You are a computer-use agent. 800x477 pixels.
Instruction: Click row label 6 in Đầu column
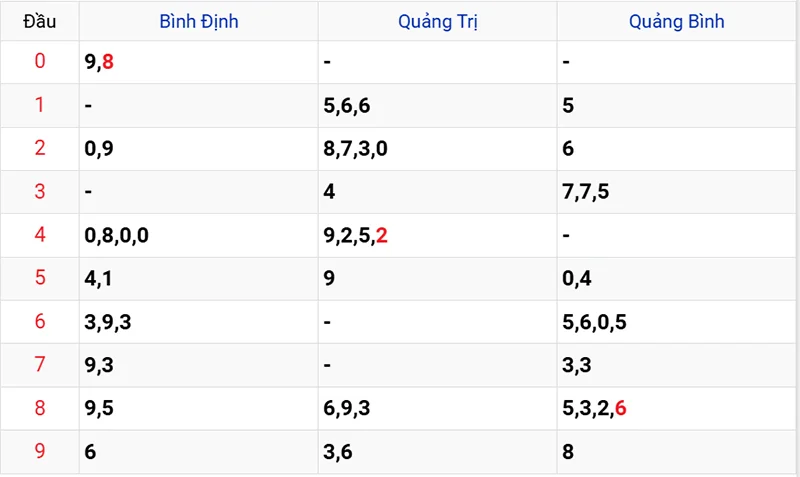40,321
